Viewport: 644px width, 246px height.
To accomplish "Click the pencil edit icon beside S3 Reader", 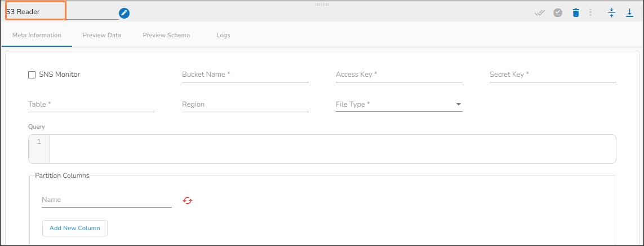I will tap(124, 13).
